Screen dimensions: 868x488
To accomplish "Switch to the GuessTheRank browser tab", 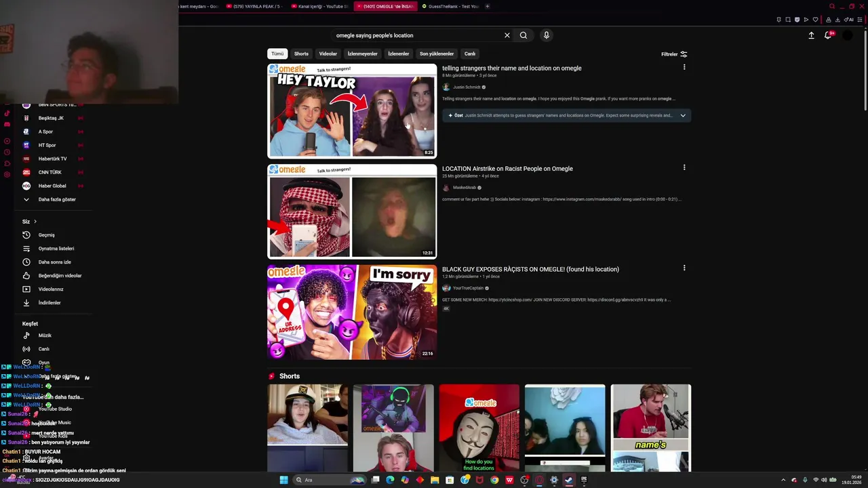I will click(450, 6).
